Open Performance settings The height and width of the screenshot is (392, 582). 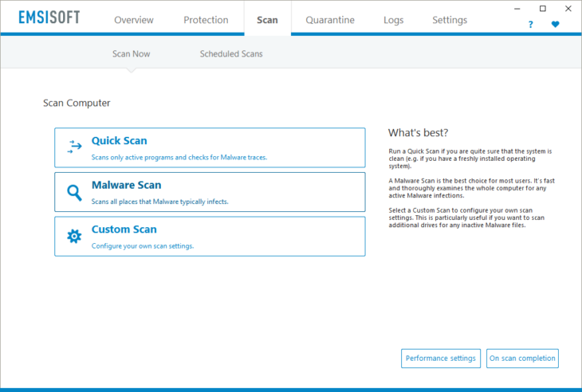point(440,359)
